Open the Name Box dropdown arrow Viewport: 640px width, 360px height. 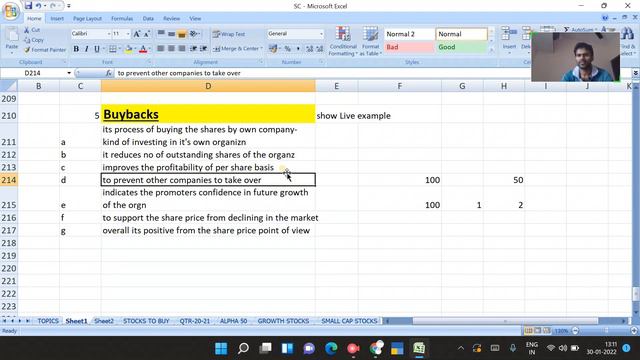[69, 73]
